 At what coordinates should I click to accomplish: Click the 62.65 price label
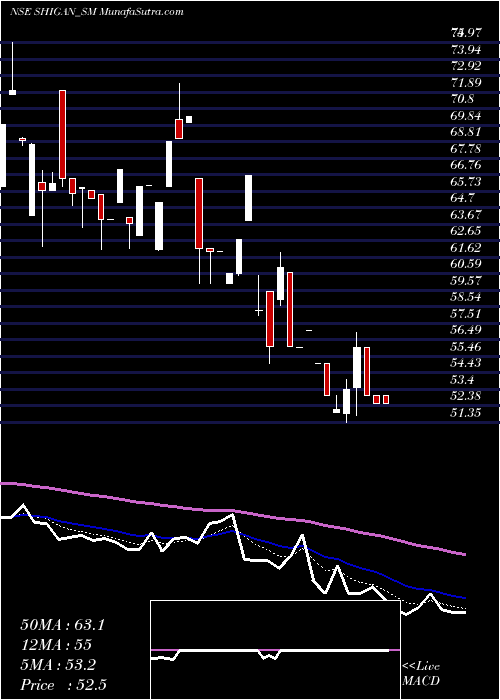point(466,231)
